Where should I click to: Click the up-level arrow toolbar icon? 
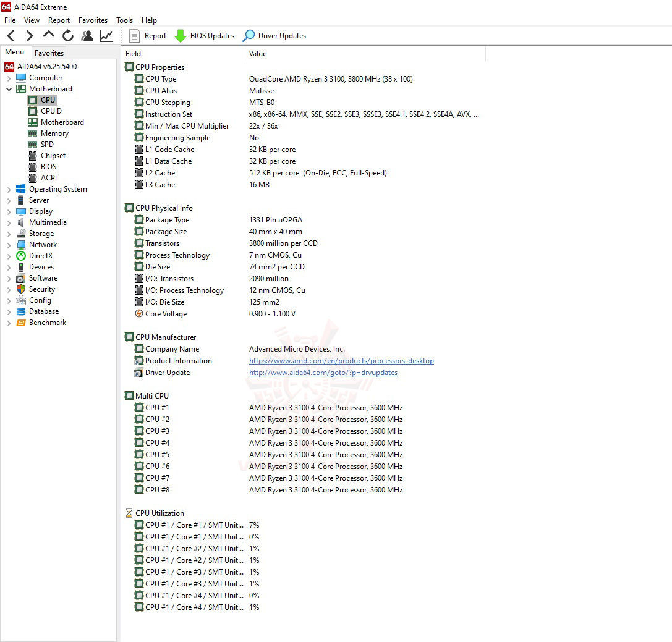click(49, 35)
